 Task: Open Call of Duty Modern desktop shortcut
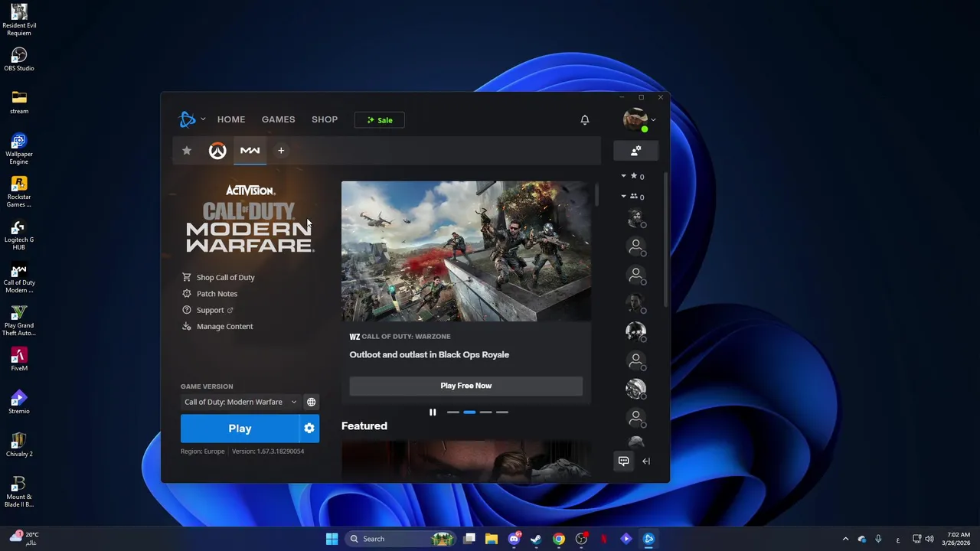pyautogui.click(x=19, y=277)
